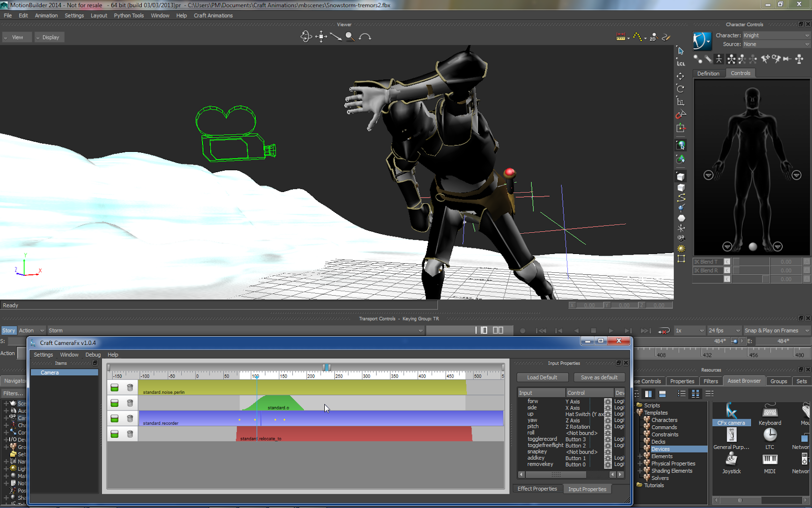Open the CFx camera device asset
Screen dimensions: 812x508
pos(731,414)
